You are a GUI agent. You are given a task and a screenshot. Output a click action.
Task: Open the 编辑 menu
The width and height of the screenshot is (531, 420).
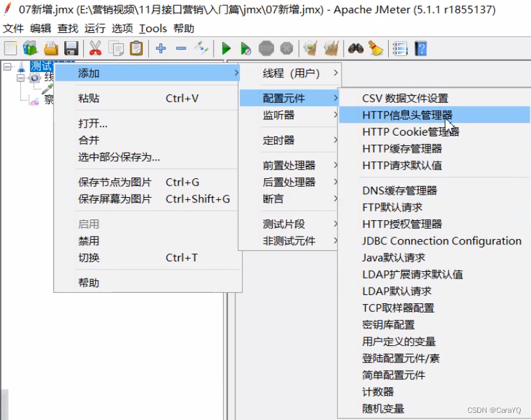[41, 28]
